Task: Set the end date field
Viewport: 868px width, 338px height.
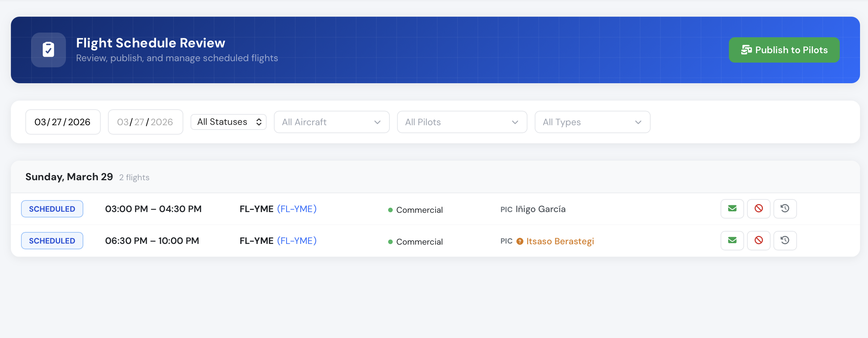Action: (x=145, y=122)
